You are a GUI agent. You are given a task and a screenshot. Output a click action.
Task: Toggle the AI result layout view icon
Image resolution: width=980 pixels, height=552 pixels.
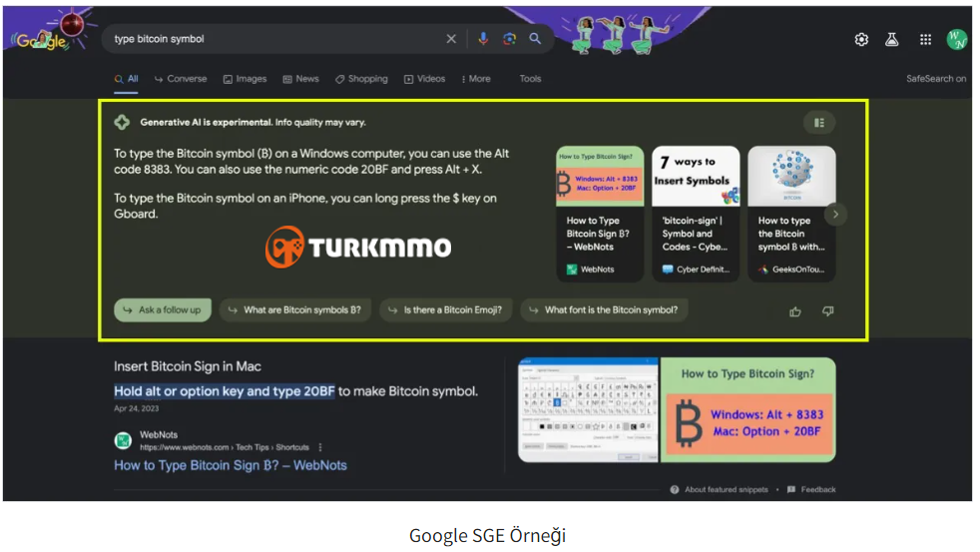coord(818,123)
